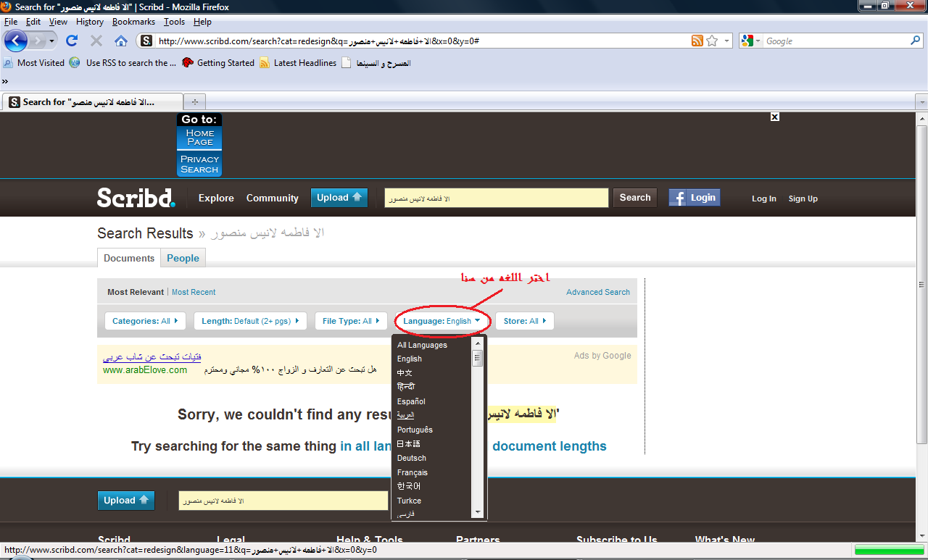
Task: Click the RSS feed icon in address bar
Action: 697,41
